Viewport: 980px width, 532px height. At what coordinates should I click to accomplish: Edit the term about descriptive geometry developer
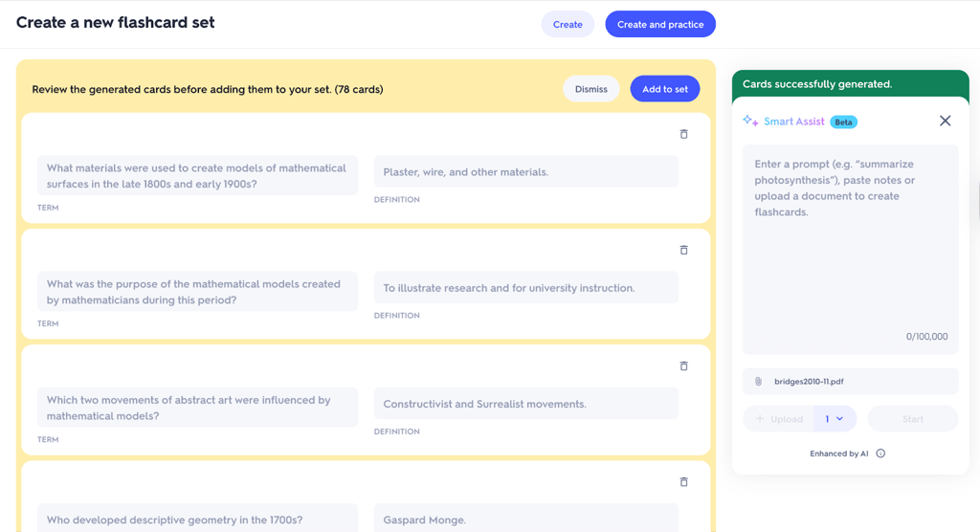pyautogui.click(x=197, y=519)
